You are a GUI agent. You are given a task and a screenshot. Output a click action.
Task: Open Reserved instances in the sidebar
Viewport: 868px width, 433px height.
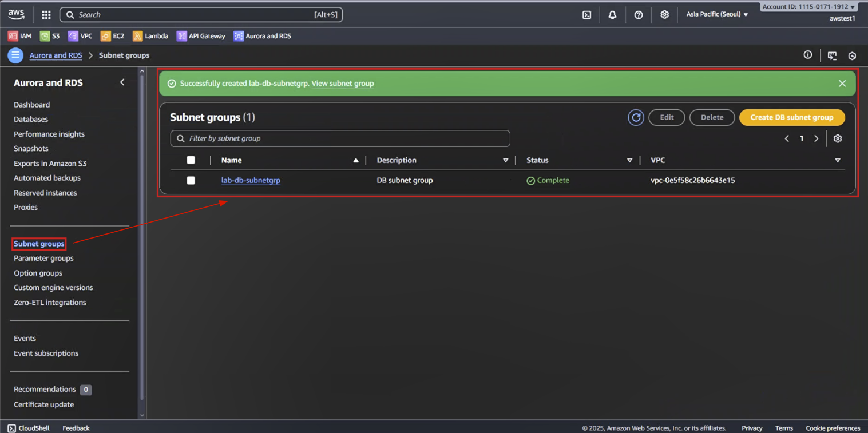pyautogui.click(x=45, y=193)
